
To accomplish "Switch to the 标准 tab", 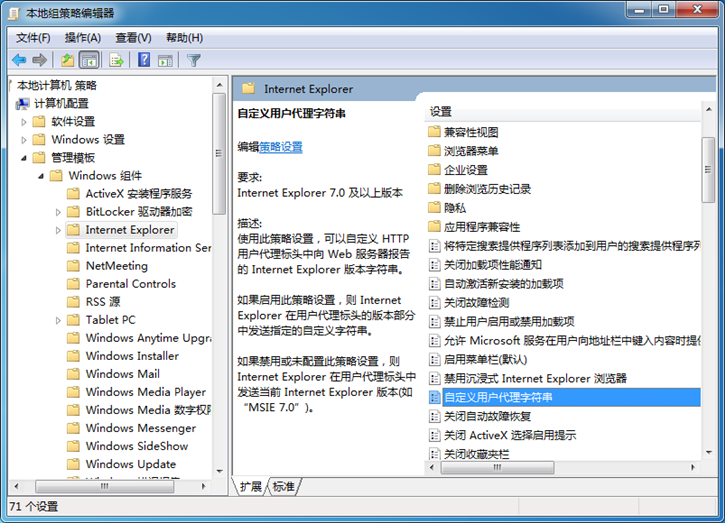I will point(284,487).
